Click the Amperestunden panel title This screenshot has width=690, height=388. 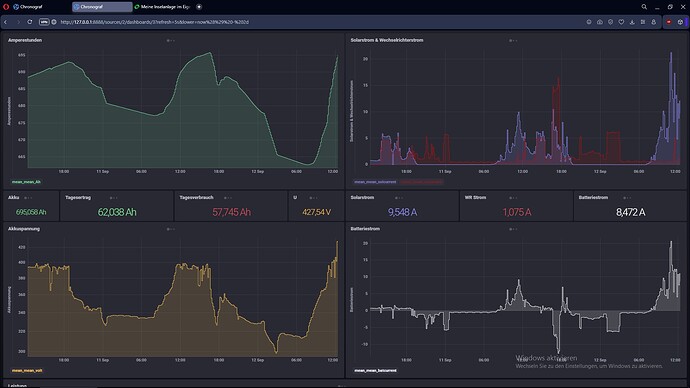coord(25,40)
